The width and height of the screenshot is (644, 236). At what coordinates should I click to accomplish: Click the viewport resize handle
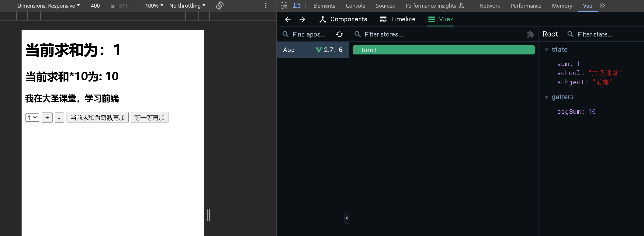[x=209, y=215]
